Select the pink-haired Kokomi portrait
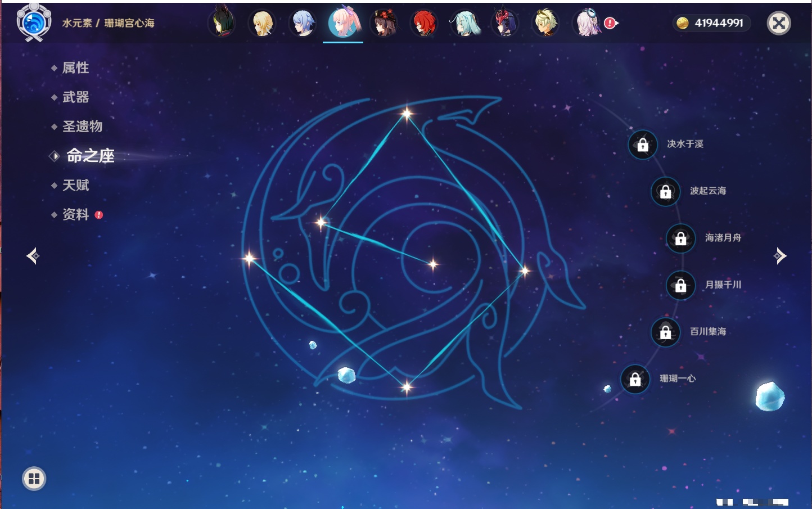Image resolution: width=812 pixels, height=509 pixels. click(344, 22)
